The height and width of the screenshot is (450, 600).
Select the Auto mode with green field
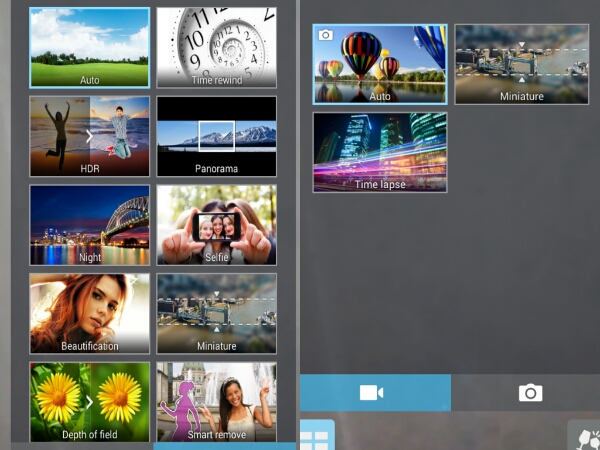tap(90, 47)
